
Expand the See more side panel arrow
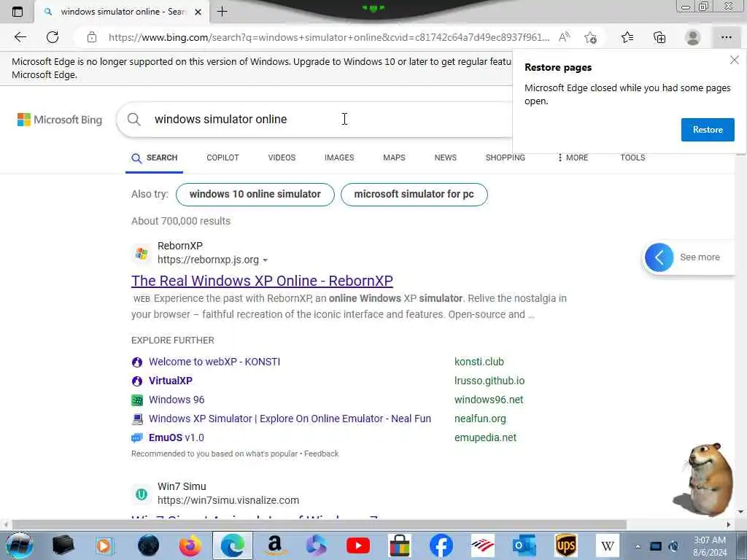pos(659,257)
